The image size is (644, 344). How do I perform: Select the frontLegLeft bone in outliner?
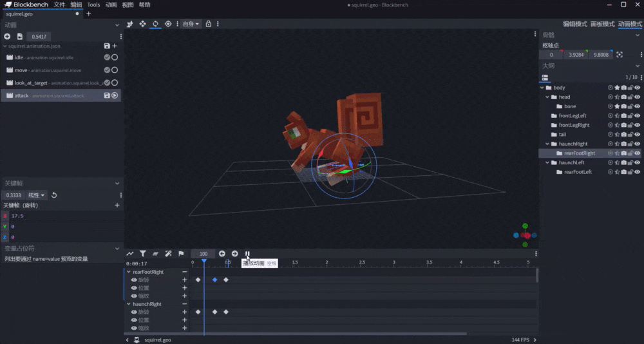pyautogui.click(x=573, y=116)
